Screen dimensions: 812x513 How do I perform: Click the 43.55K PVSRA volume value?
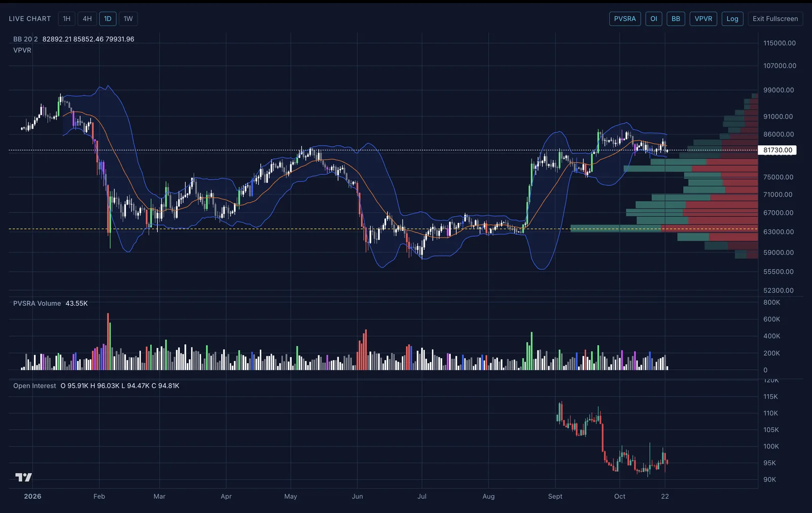(x=77, y=303)
